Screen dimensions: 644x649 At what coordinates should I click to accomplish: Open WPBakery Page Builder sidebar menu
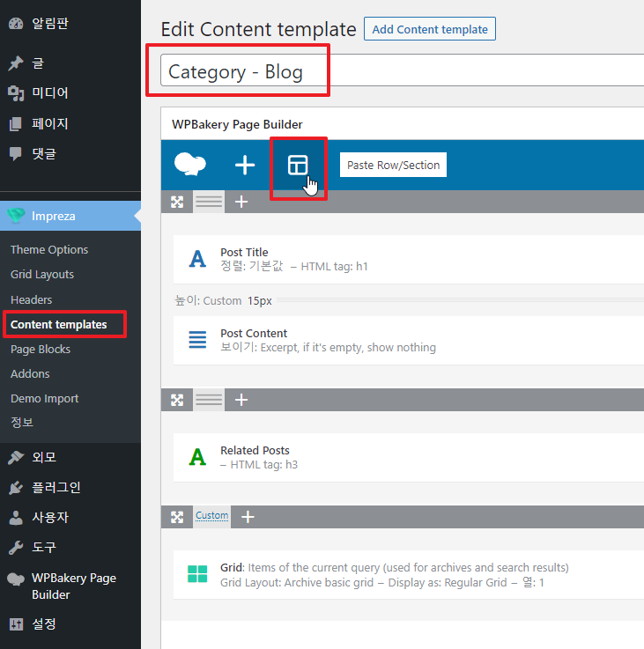click(70, 586)
